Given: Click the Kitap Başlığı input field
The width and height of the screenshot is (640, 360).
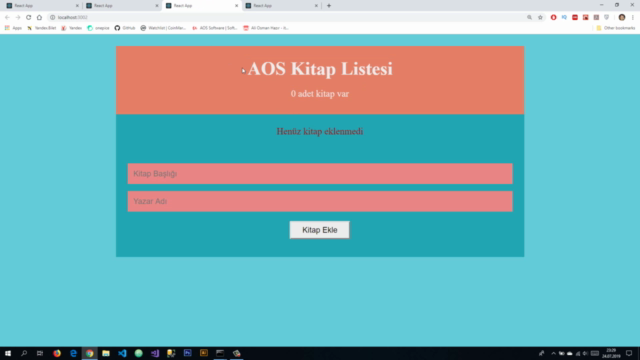Looking at the screenshot, I should 320,173.
